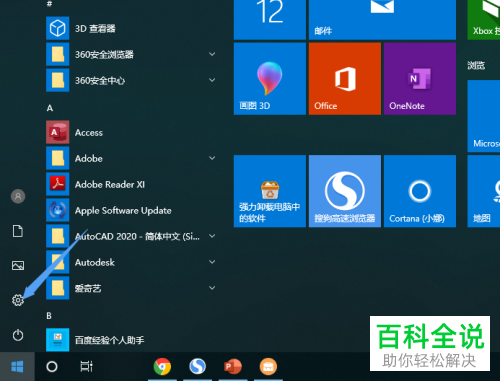Open the calendar tile showing 12
This screenshot has height=381, width=500.
click(x=270, y=20)
